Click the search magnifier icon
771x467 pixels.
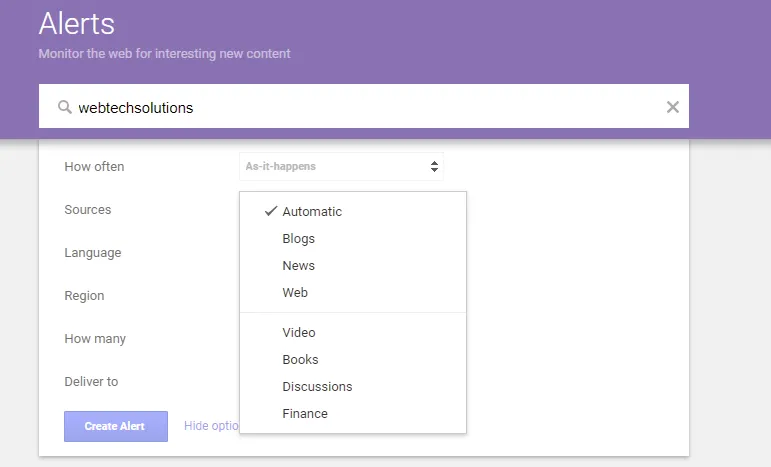[x=64, y=107]
